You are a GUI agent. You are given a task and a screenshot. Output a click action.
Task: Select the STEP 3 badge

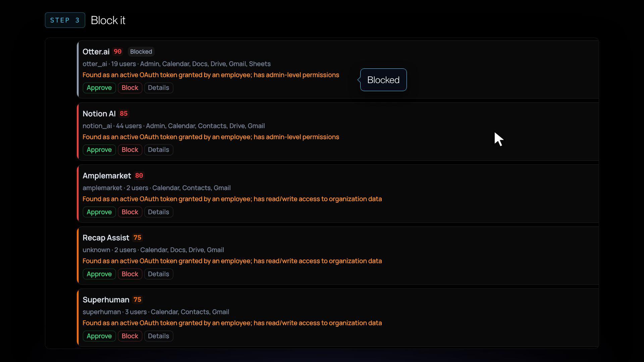point(65,20)
